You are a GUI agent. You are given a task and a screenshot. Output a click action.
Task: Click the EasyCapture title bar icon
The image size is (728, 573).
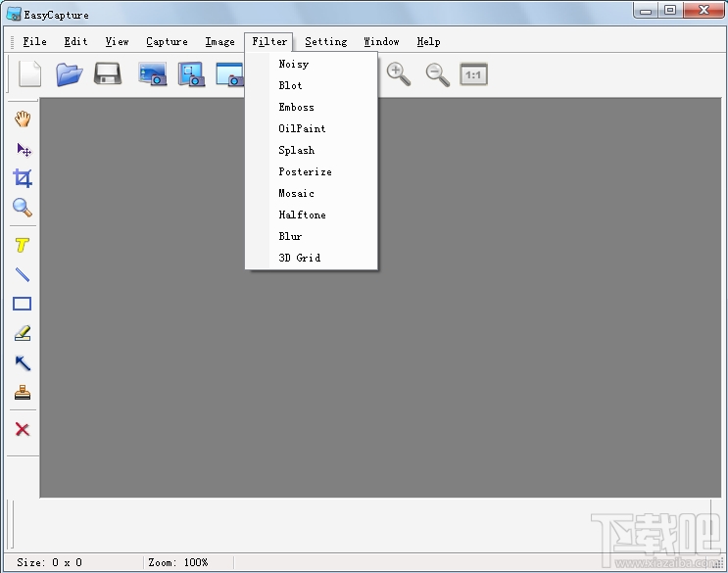[x=14, y=14]
